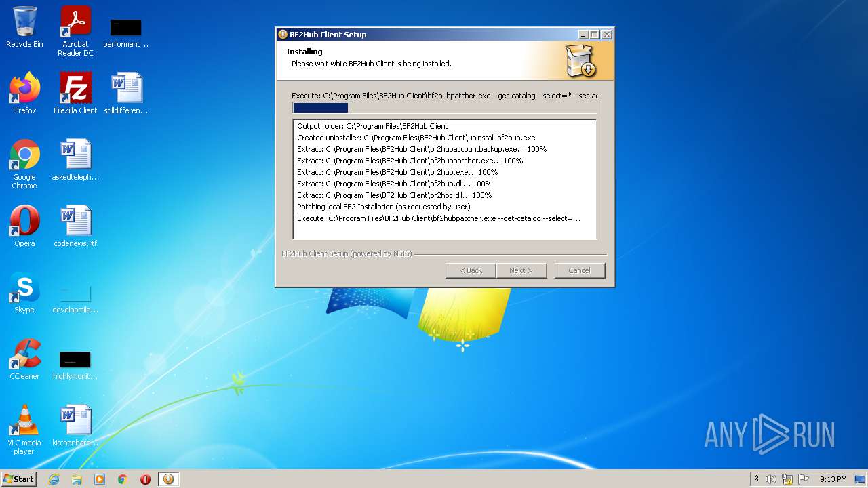This screenshot has width=868, height=488.
Task: Click the system clock 9:13 PM
Action: point(833,479)
